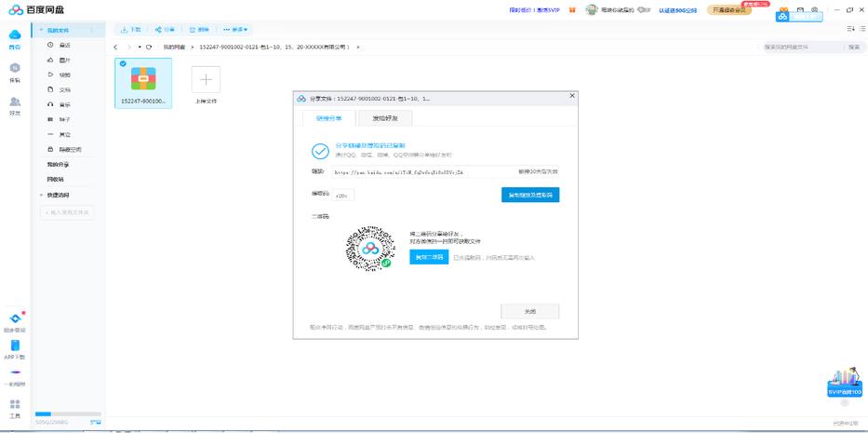
Task: Click the floating Baidu Netdisk blue widget
Action: point(799,17)
